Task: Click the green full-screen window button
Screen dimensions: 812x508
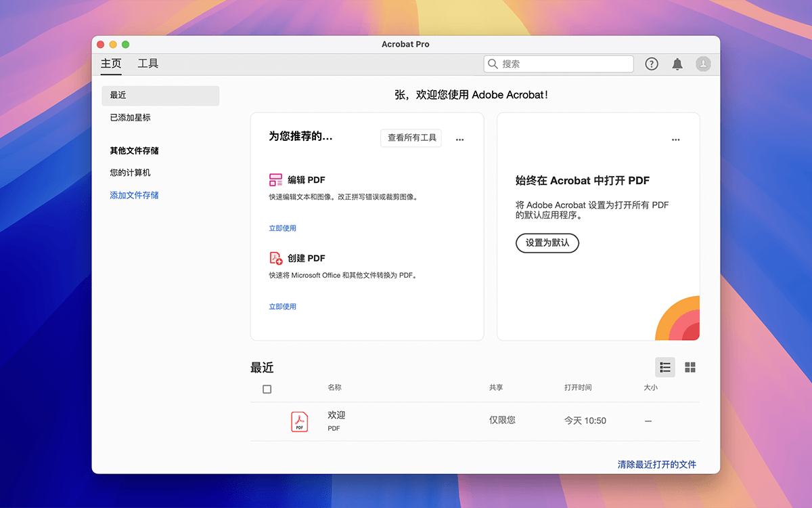Action: (125, 44)
